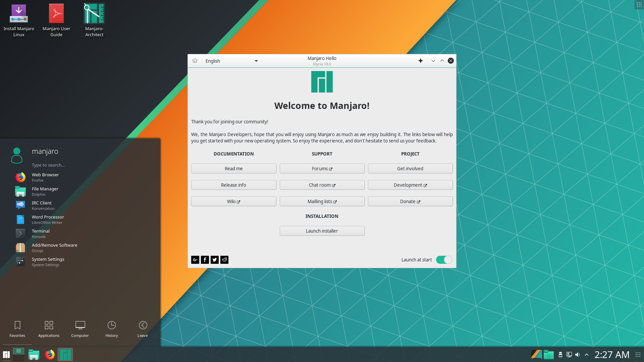This screenshot has height=362, width=644.
Task: Disable Launch at start toggle
Action: 444,259
